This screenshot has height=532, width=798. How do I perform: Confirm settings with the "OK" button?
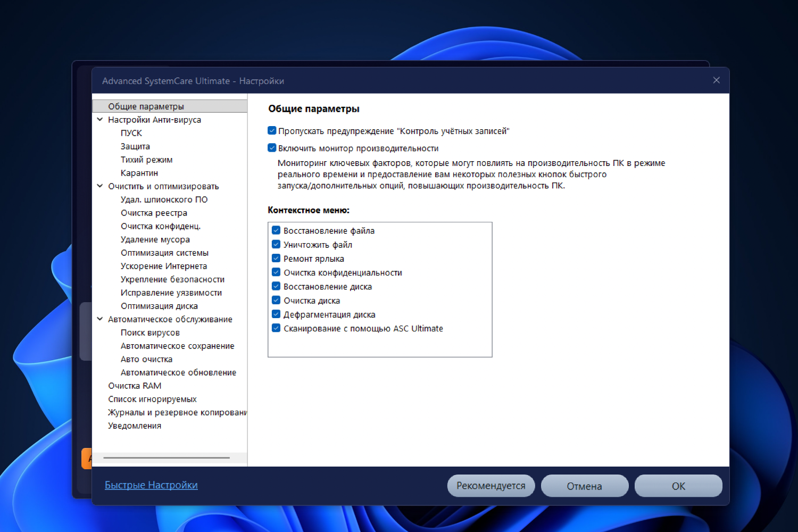(678, 486)
